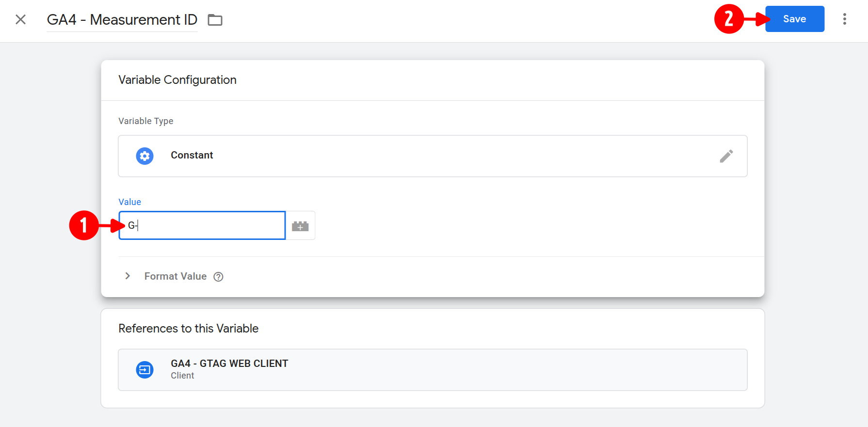Viewport: 868px width, 427px height.
Task: Click the blue Constant gear icon
Action: pos(145,156)
